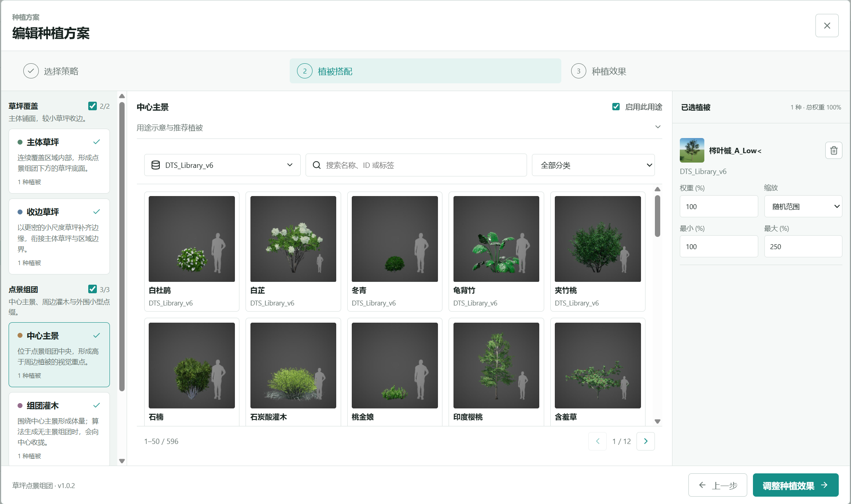
Task: Click the left usage list scrollbar
Action: (122, 247)
